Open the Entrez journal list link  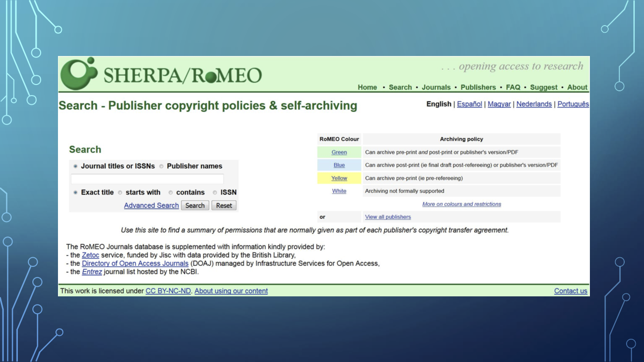92,272
